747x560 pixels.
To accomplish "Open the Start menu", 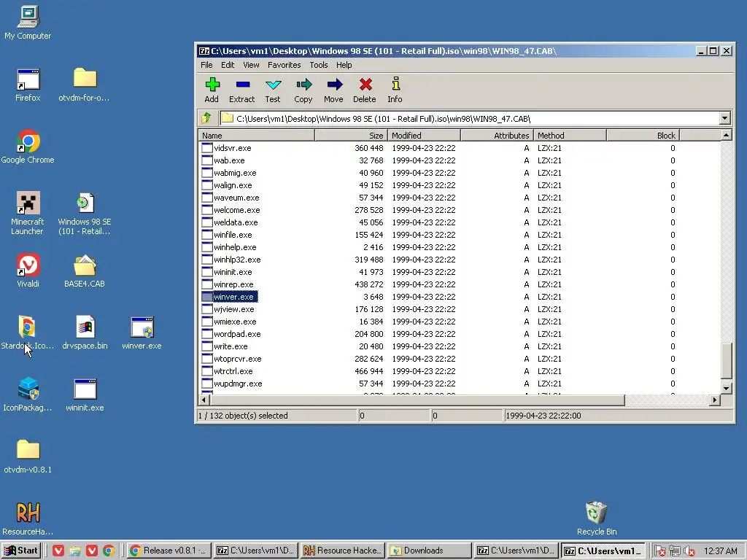I will pyautogui.click(x=21, y=551).
